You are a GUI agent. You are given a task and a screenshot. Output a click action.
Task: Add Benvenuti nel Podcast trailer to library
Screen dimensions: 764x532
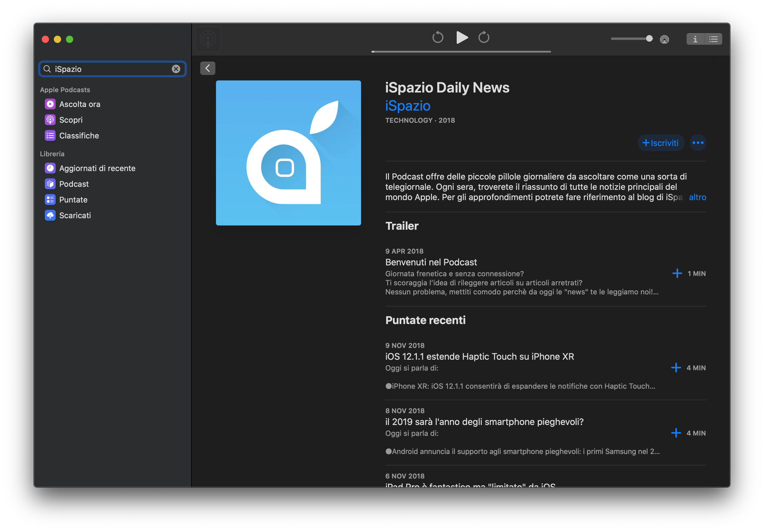tap(677, 273)
